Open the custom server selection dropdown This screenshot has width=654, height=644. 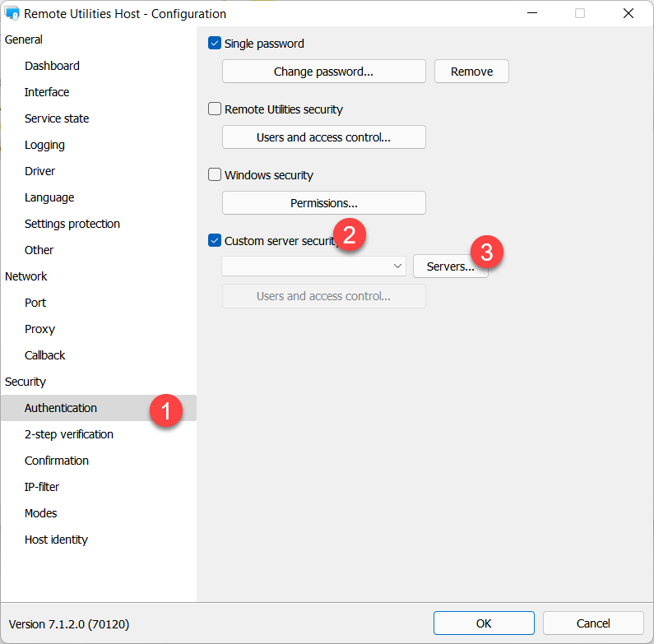click(314, 266)
